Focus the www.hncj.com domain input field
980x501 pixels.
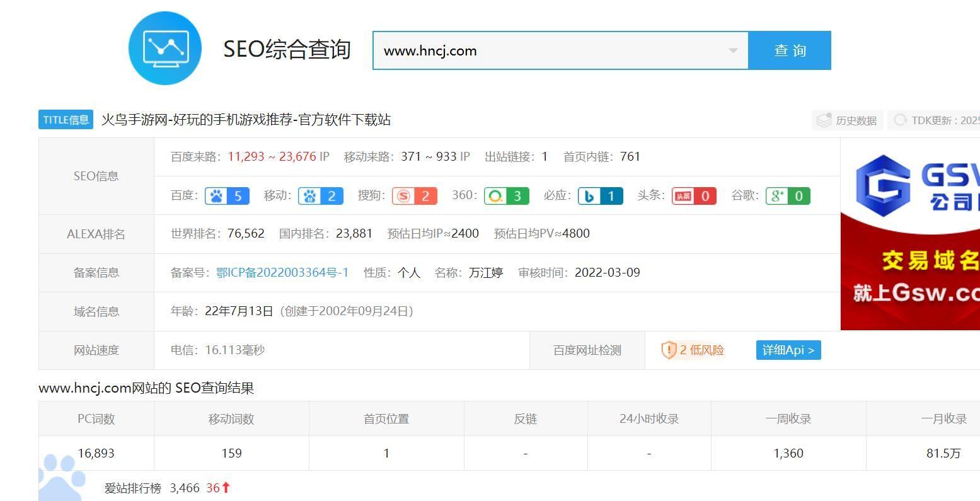560,50
